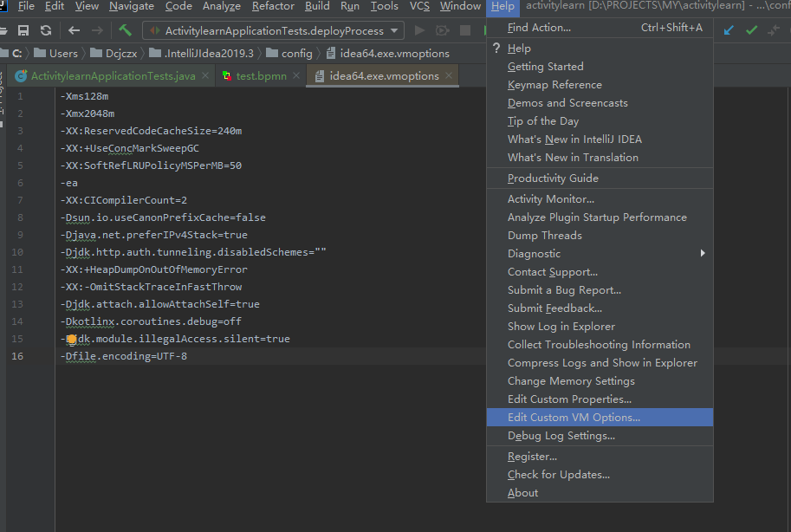The image size is (791, 532).
Task: Choose Dump Threads
Action: tap(600, 235)
